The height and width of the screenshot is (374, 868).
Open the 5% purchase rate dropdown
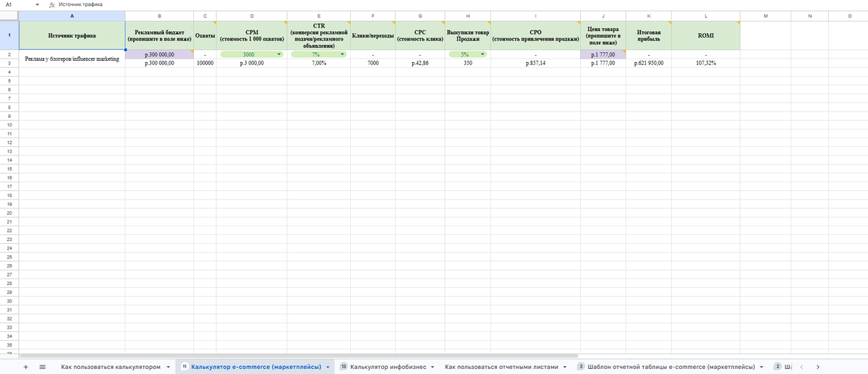coord(468,54)
